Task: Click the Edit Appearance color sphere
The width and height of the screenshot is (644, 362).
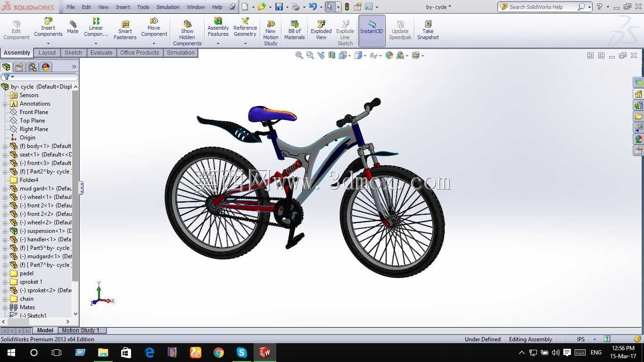Action: tap(389, 55)
